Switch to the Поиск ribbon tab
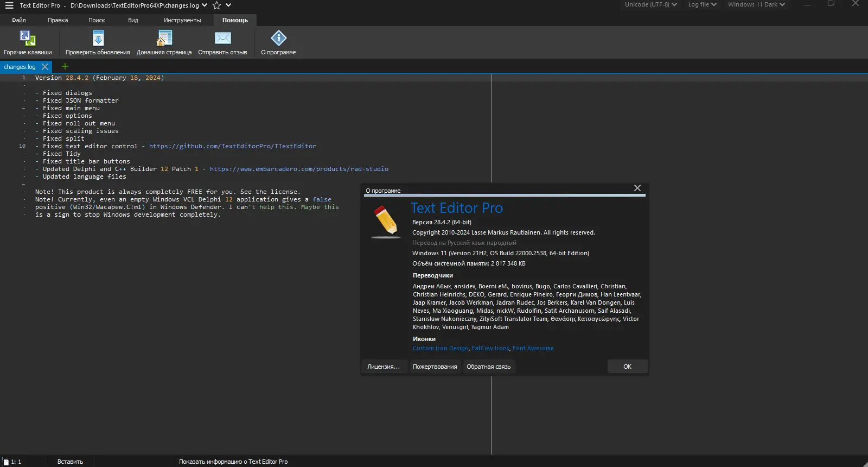The width and height of the screenshot is (868, 467). click(x=97, y=20)
